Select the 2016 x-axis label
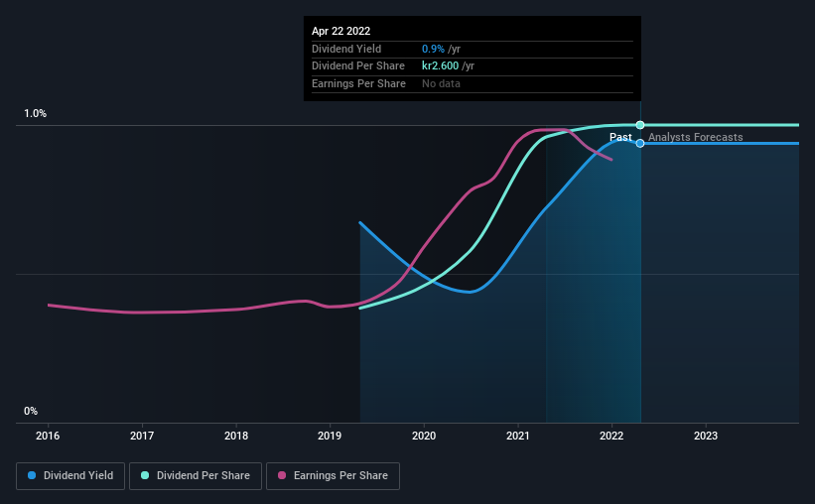Image resolution: width=815 pixels, height=504 pixels. coord(48,436)
